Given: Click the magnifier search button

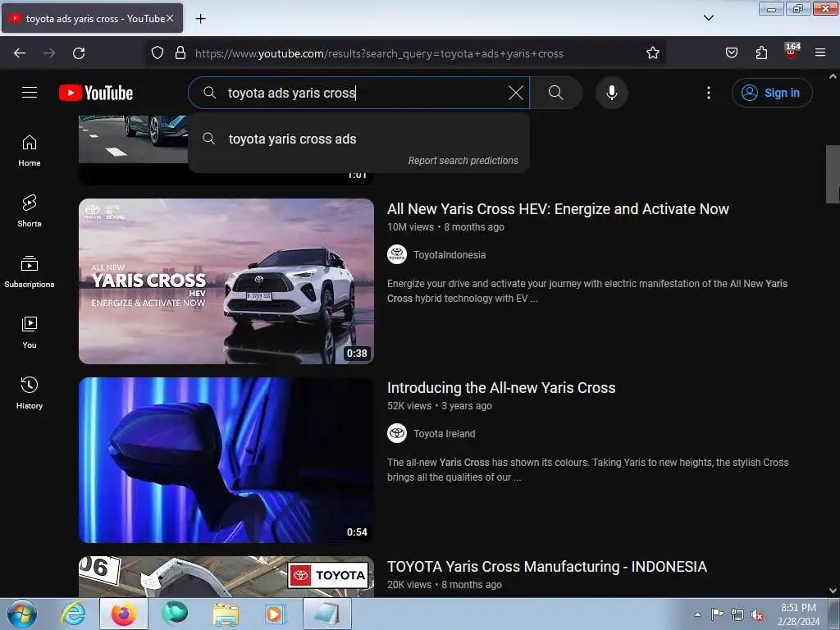Looking at the screenshot, I should click(x=555, y=93).
